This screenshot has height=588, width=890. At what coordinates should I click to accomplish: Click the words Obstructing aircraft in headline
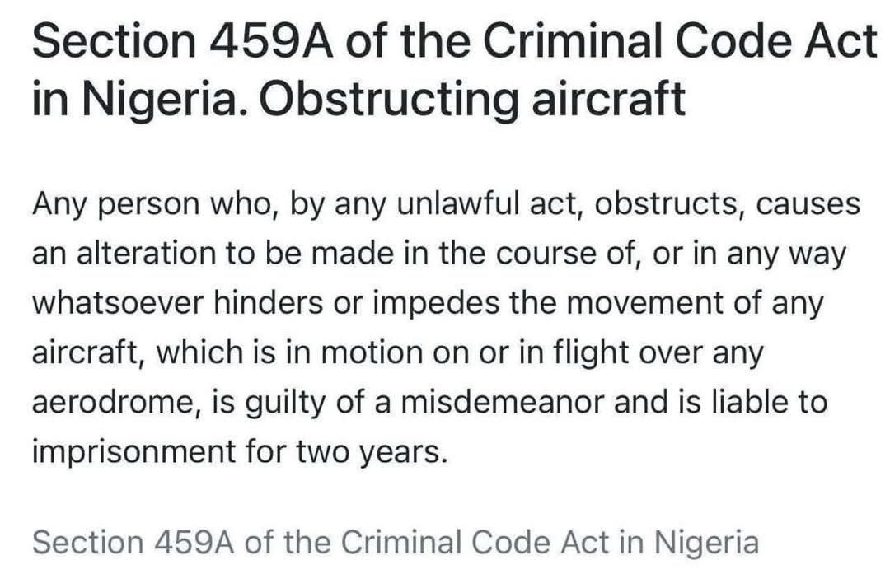472,99
